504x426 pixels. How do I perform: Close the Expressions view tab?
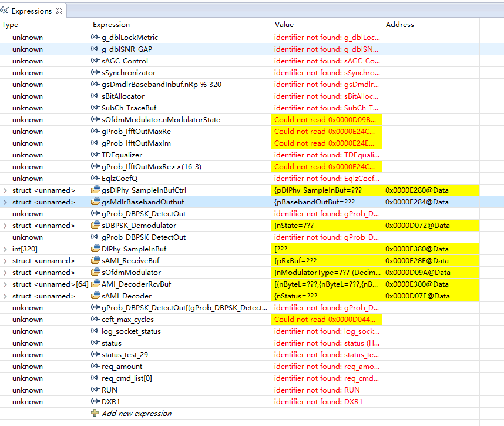pos(59,11)
